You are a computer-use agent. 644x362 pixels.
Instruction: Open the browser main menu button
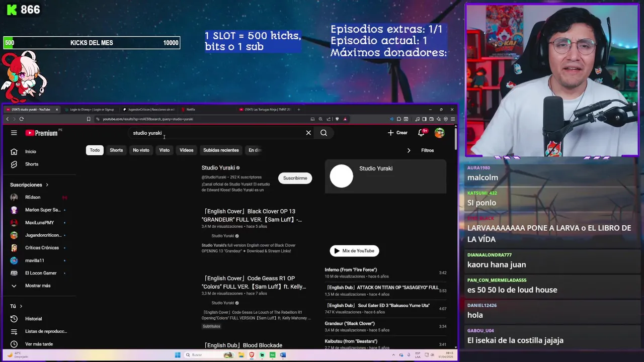point(453,119)
